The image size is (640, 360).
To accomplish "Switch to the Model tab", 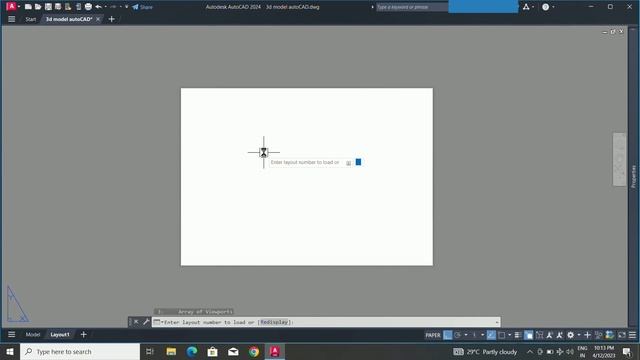I will pos(33,335).
